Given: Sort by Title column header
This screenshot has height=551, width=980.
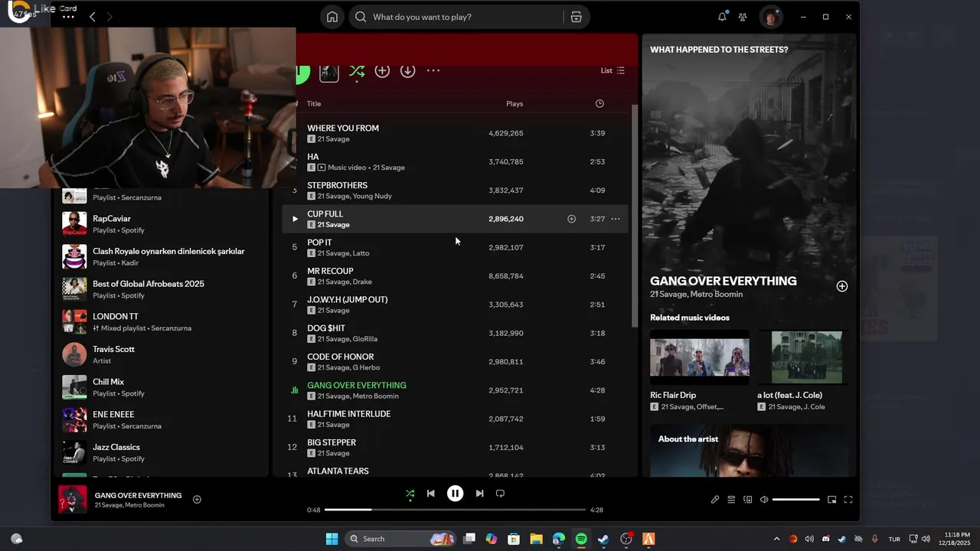Looking at the screenshot, I should coord(314,103).
